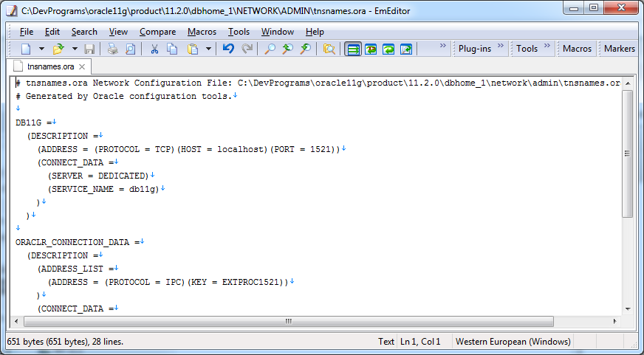Open the Edit menu
644x355 pixels.
pos(52,32)
